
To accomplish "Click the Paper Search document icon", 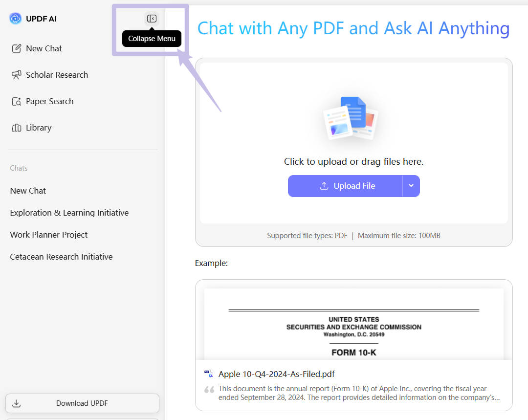I will coord(17,101).
